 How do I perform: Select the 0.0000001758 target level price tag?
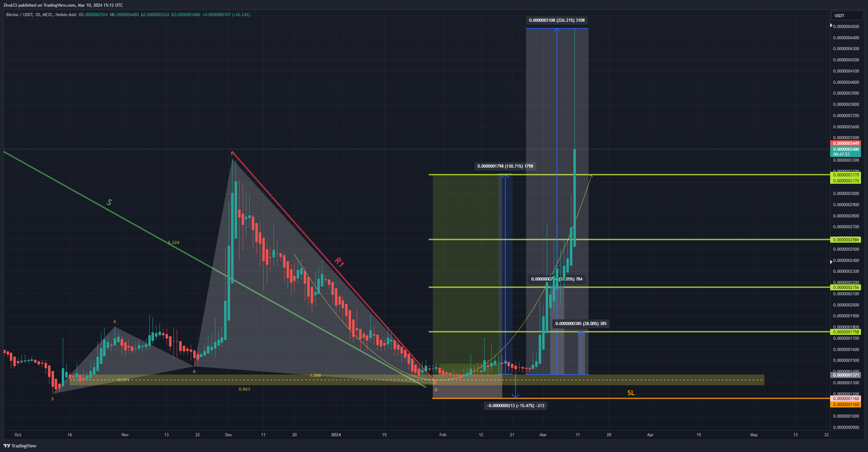click(846, 332)
